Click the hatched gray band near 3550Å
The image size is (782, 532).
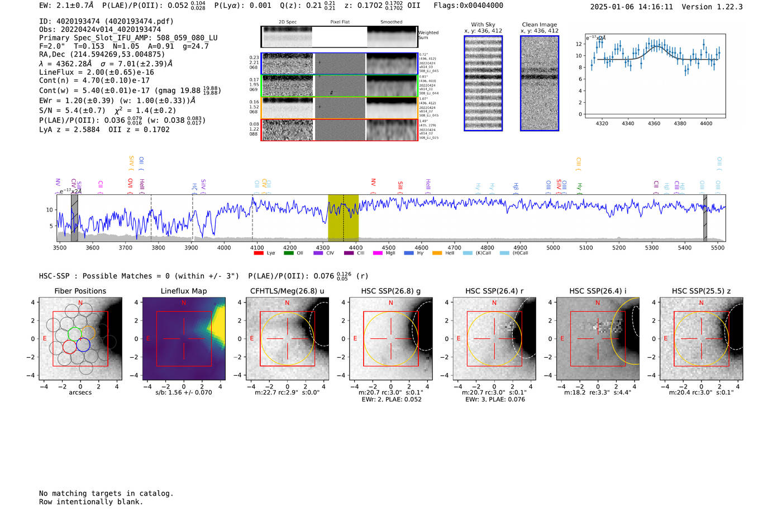(74, 218)
